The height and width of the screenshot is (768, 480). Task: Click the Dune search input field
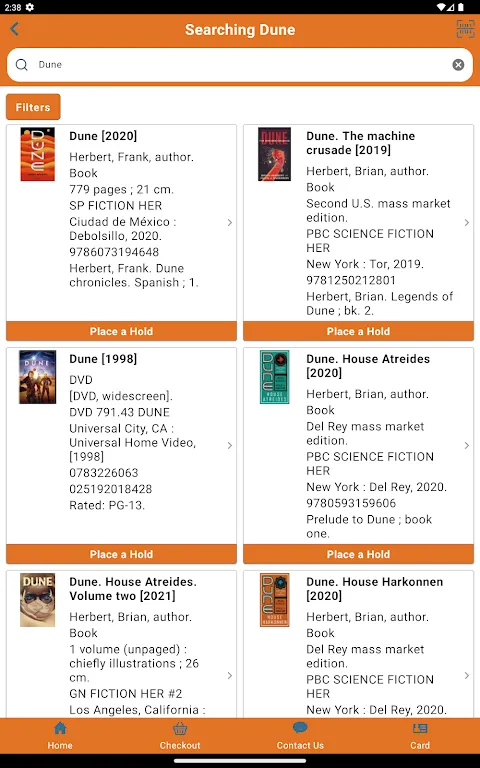pyautogui.click(x=240, y=65)
